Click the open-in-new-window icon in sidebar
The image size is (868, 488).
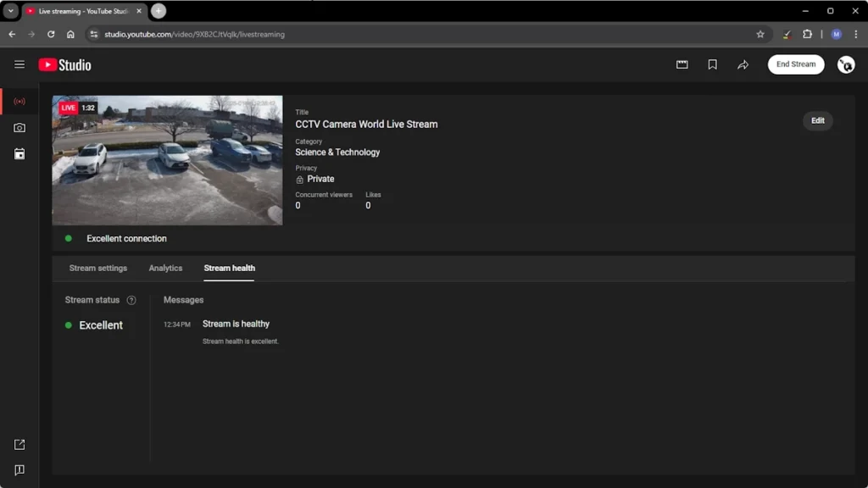19,445
